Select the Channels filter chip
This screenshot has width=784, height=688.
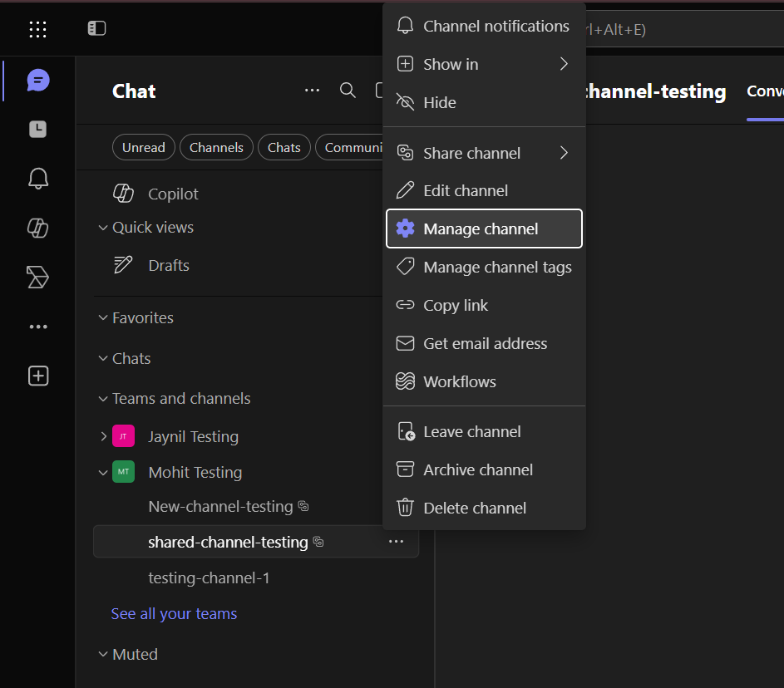click(x=216, y=147)
